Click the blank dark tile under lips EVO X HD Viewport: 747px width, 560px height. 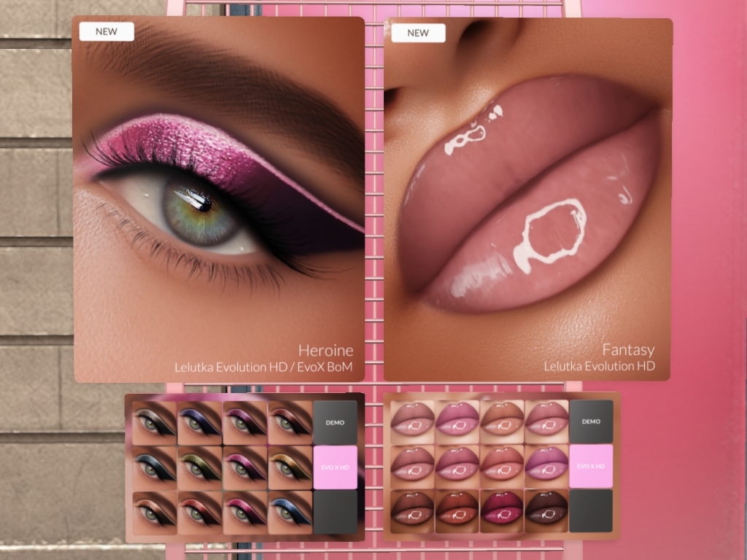click(591, 510)
